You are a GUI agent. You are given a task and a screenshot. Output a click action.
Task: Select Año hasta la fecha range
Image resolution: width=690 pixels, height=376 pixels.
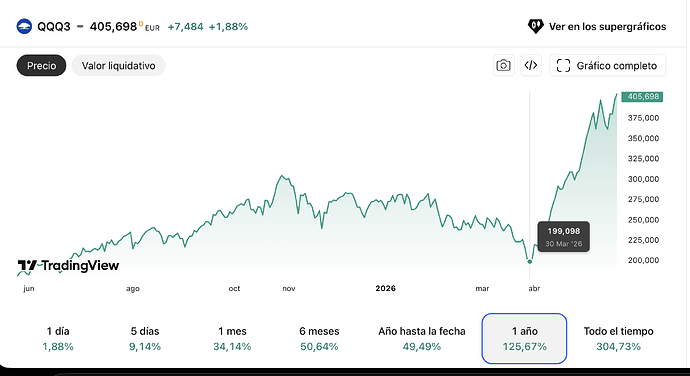(x=422, y=339)
